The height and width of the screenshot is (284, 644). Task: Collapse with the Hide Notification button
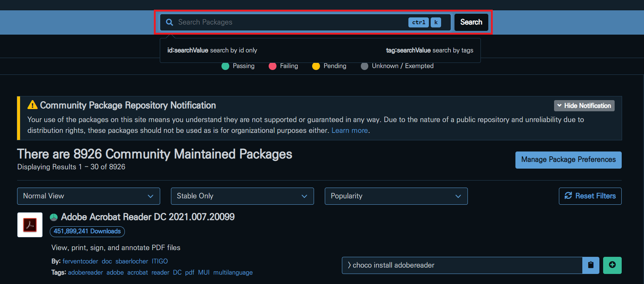[584, 106]
